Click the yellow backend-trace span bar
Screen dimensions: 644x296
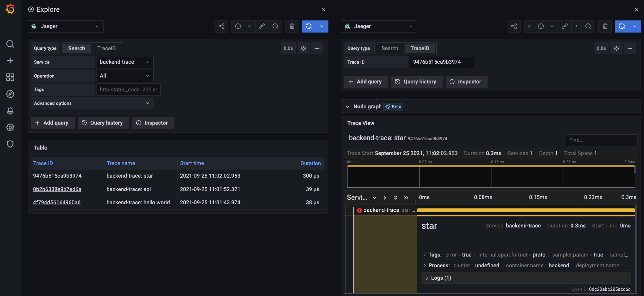526,210
